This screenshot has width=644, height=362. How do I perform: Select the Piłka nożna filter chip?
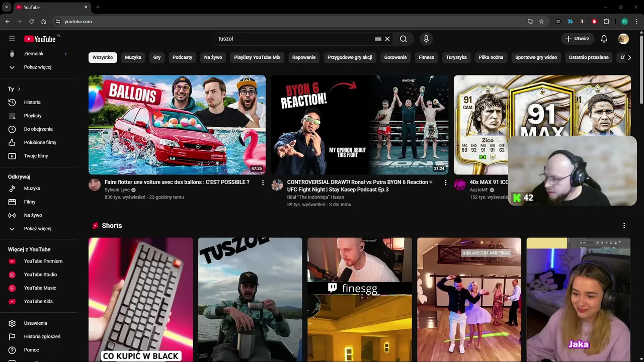(491, 57)
